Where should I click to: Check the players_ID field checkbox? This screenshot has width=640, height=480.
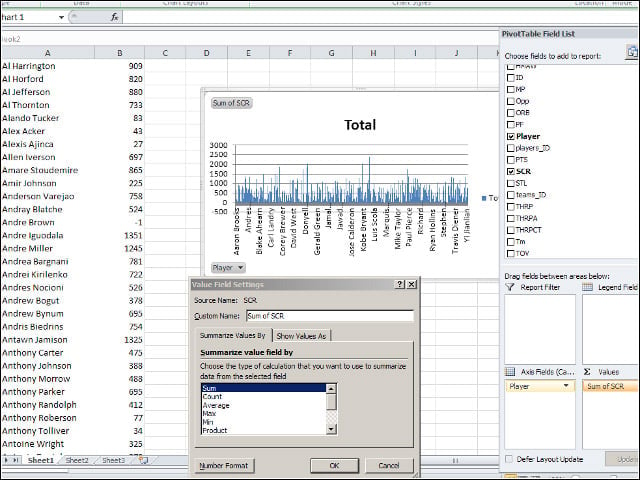[x=511, y=148]
